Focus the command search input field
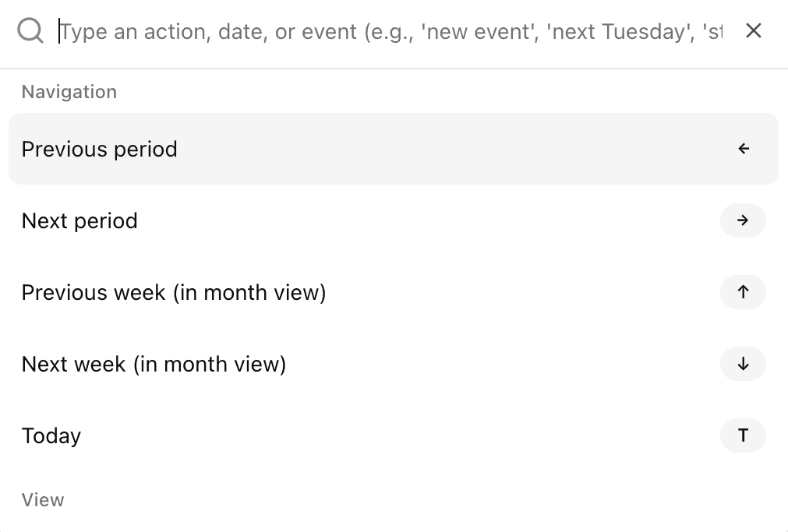Image resolution: width=788 pixels, height=532 pixels. pos(390,31)
